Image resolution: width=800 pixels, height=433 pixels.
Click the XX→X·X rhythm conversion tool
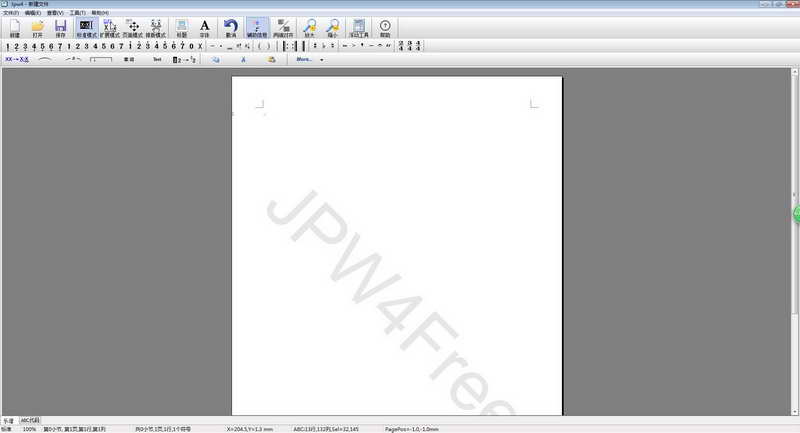17,60
